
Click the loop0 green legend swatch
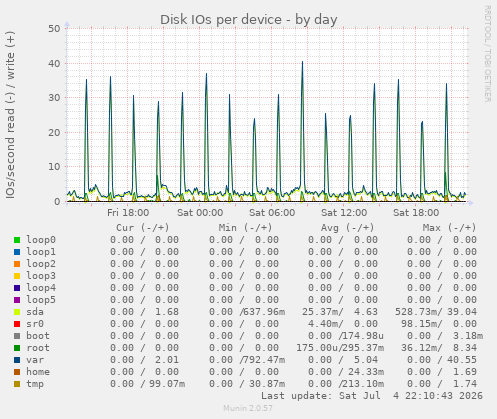[x=17, y=240]
